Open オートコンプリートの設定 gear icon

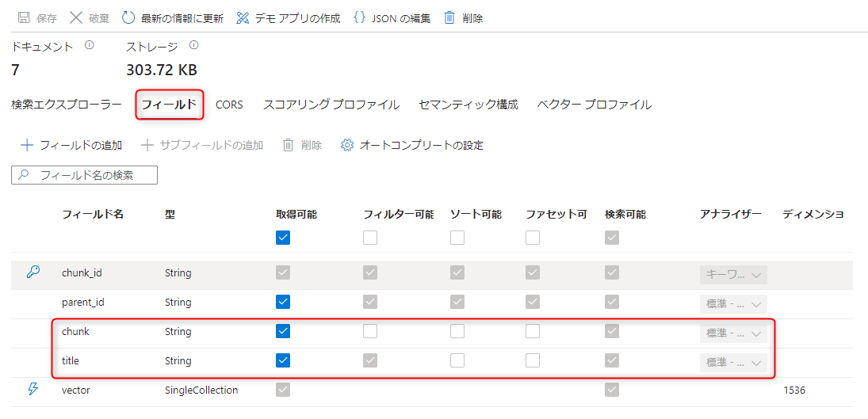point(347,145)
